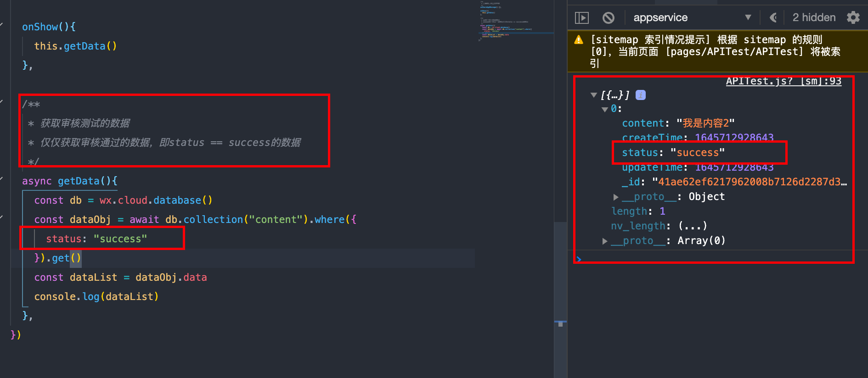
Task: Select the createTime value in console
Action: (734, 138)
